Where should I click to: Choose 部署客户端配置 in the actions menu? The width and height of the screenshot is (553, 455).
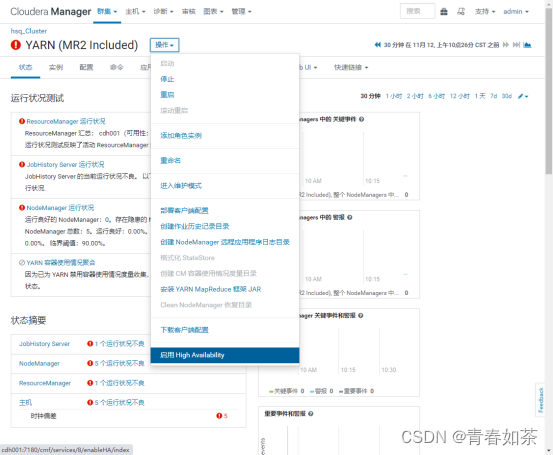click(184, 211)
